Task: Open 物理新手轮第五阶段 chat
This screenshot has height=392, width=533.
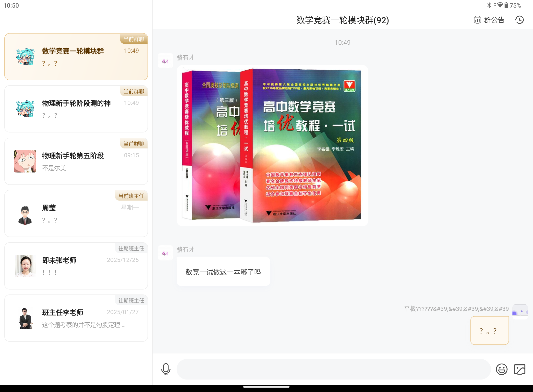Action: tap(76, 161)
